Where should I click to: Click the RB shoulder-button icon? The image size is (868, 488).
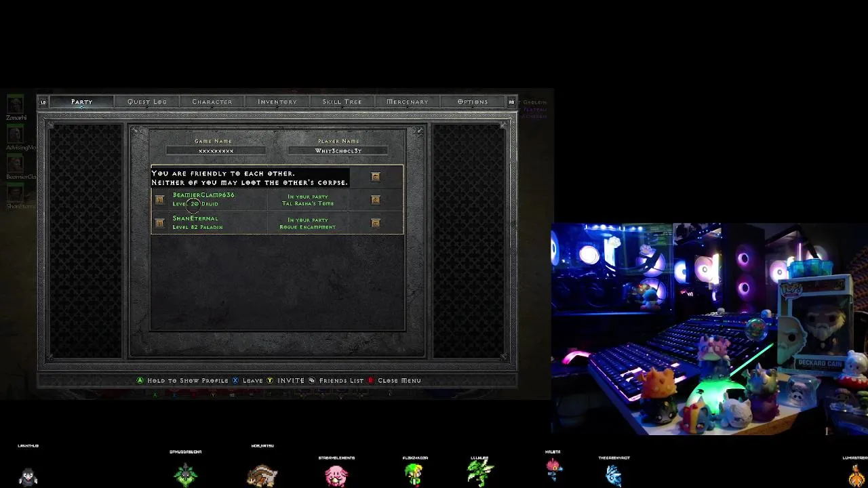point(511,102)
